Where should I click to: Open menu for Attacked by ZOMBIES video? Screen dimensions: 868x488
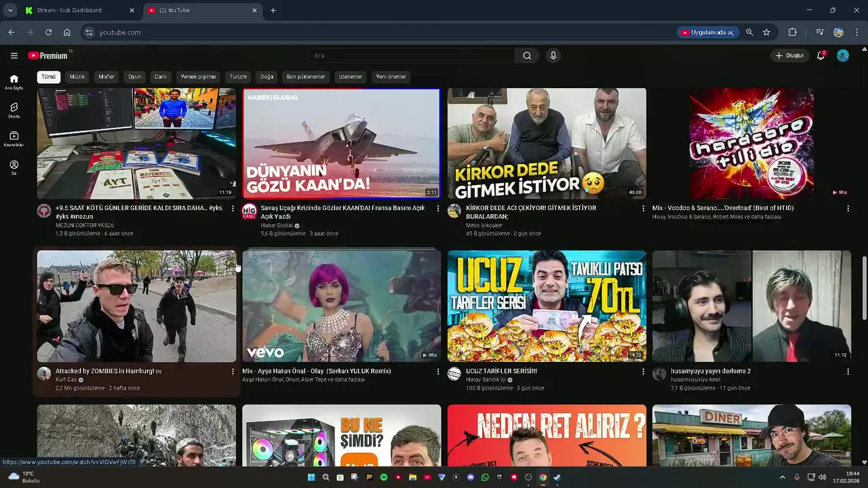coord(233,371)
